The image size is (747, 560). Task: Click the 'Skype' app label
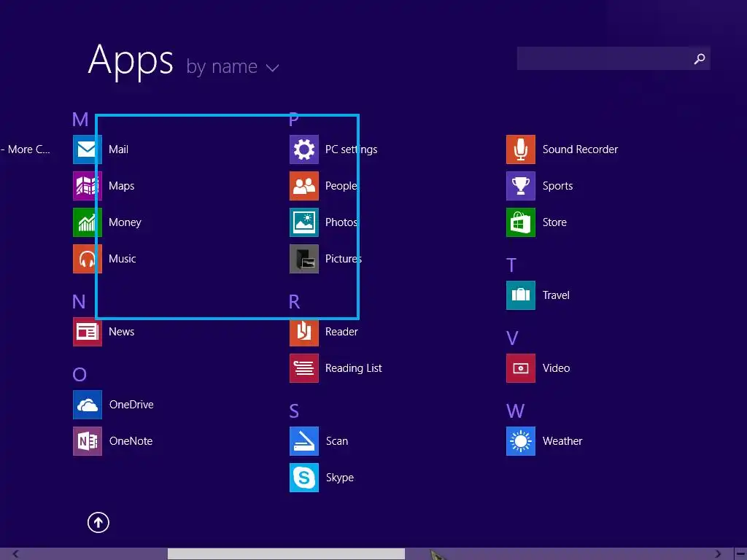(x=340, y=478)
